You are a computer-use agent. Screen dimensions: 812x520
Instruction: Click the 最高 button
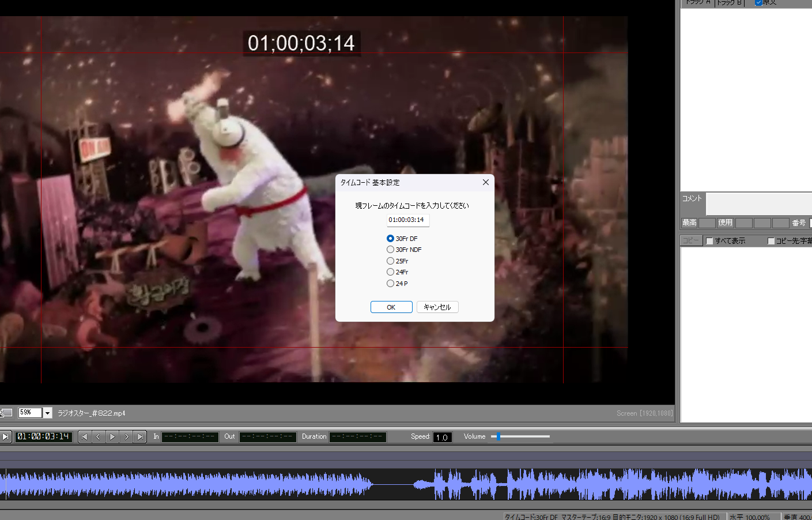[689, 223]
